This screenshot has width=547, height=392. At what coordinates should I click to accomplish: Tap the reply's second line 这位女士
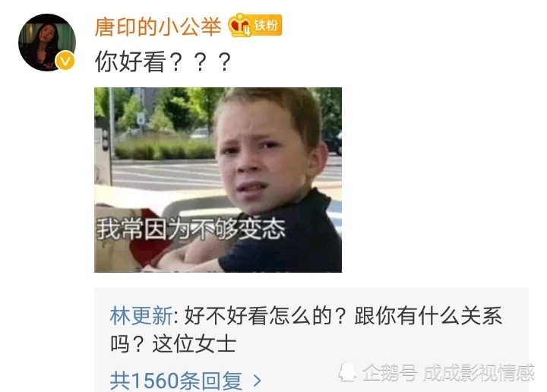point(194,344)
